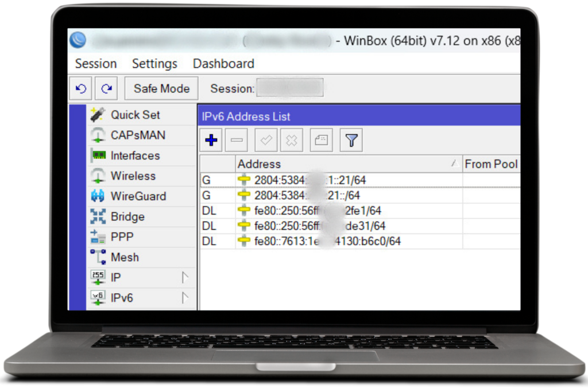
Task: Select the IP sidebar item
Action: pyautogui.click(x=142, y=277)
